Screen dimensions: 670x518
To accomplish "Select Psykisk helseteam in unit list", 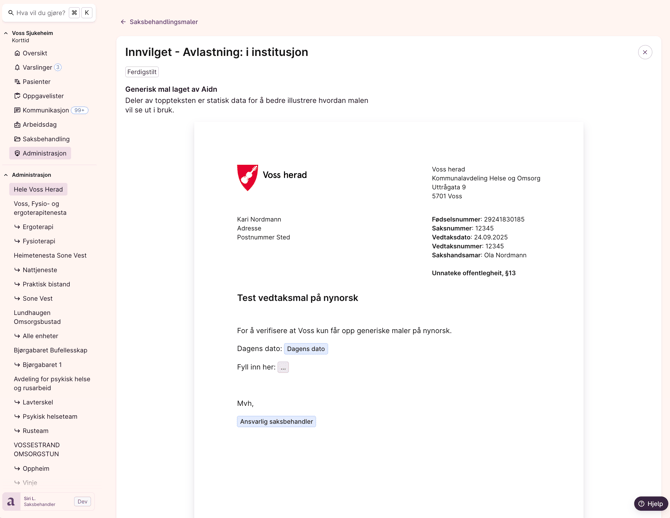I will (x=49, y=417).
